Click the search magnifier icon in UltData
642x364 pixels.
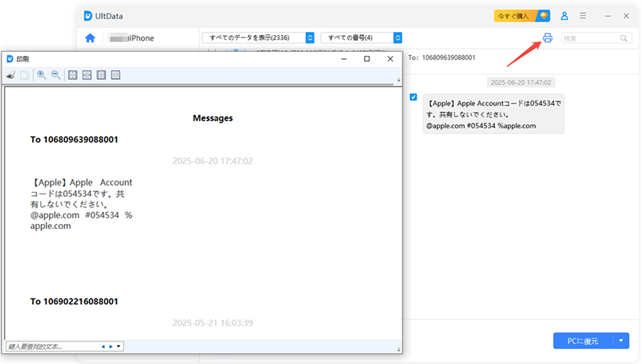point(624,38)
